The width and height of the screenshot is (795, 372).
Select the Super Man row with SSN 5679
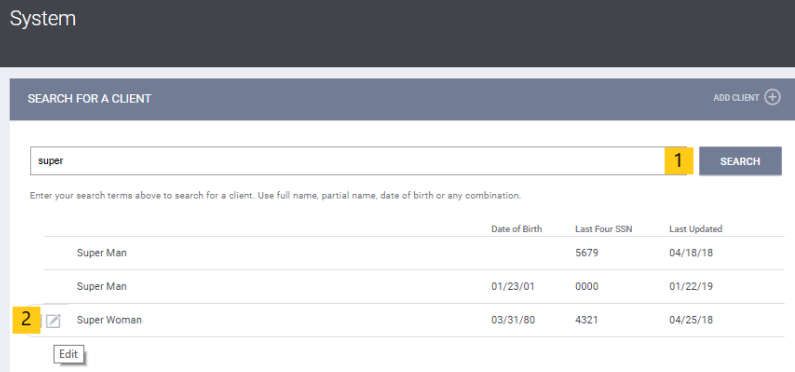(x=414, y=253)
